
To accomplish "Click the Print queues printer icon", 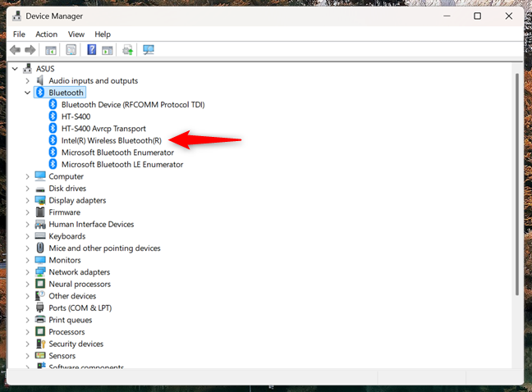I will [40, 320].
